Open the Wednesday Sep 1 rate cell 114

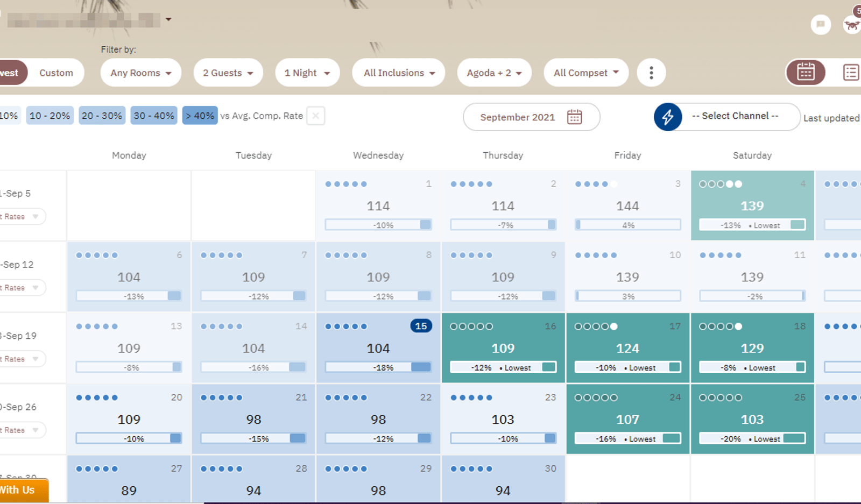(x=378, y=205)
